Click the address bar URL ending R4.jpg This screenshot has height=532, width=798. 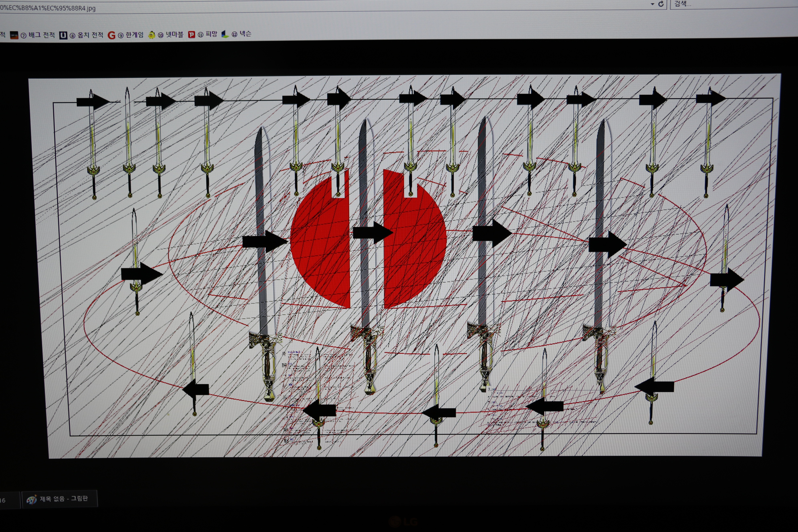[x=47, y=8]
